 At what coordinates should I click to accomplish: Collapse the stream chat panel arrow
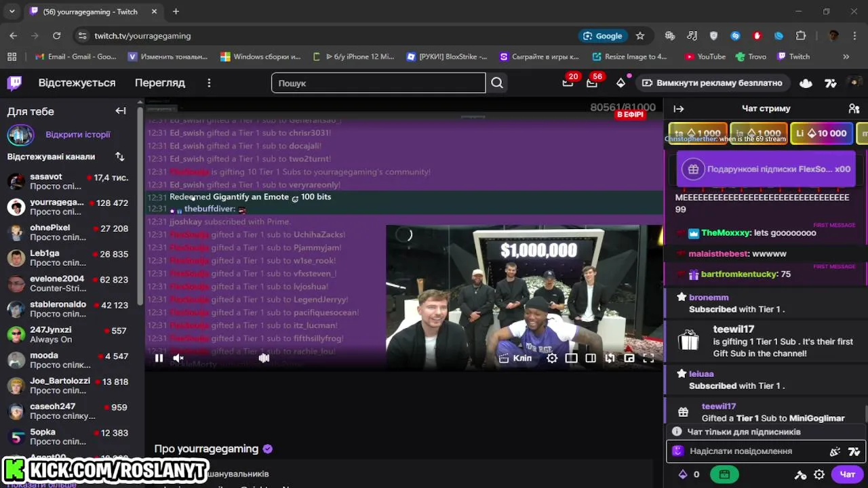point(679,108)
